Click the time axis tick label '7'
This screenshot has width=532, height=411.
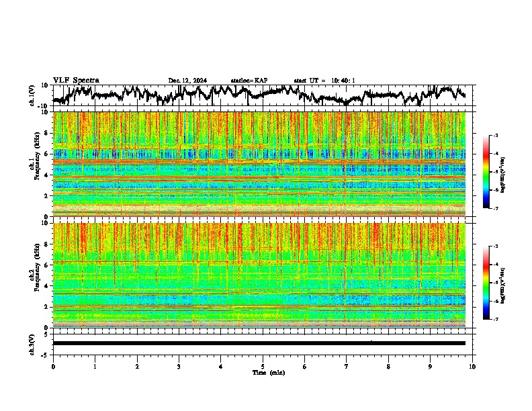347,367
